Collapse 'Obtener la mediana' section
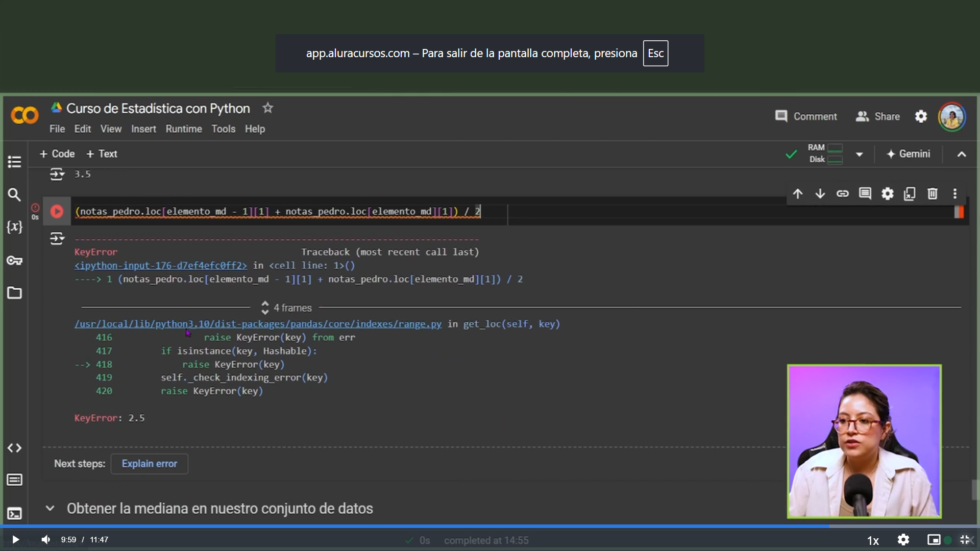 coord(50,509)
